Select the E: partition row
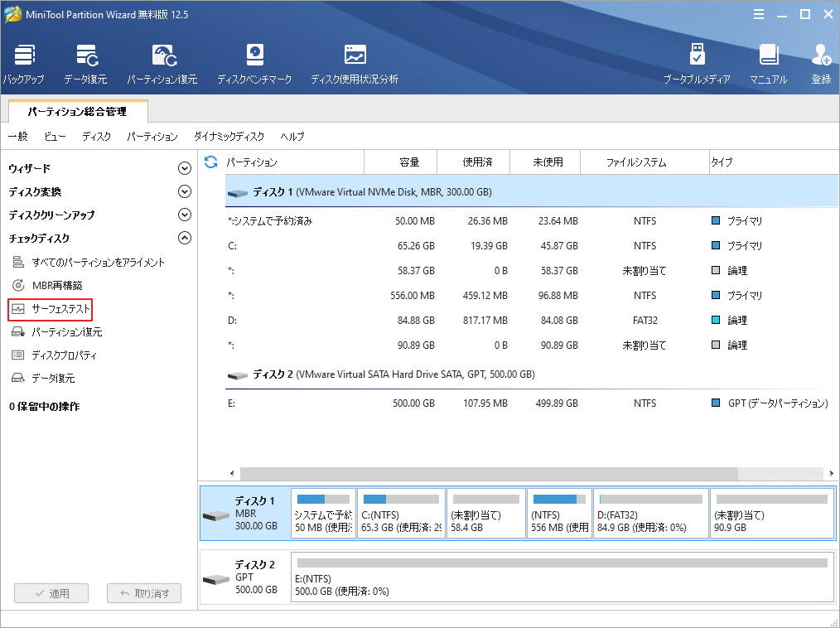This screenshot has width=840, height=628. (532, 403)
